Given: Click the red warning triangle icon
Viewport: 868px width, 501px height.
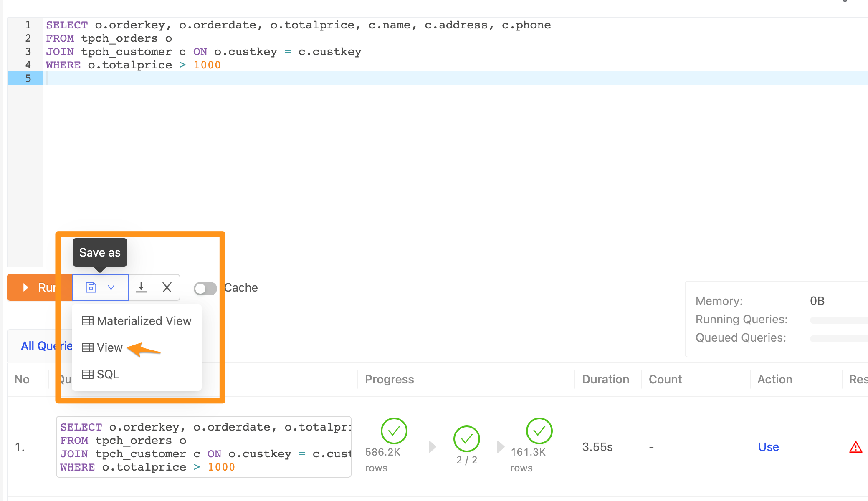Looking at the screenshot, I should pos(856,447).
